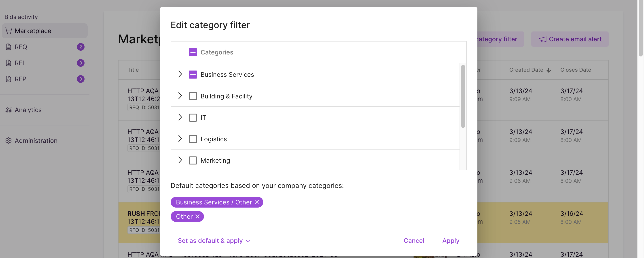644x258 pixels.
Task: Click the 3/16/24 closes date cell
Action: point(571,214)
